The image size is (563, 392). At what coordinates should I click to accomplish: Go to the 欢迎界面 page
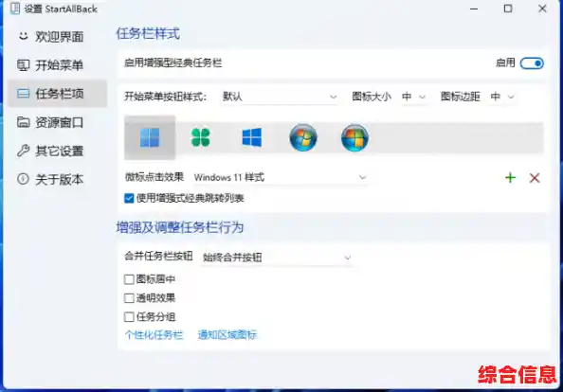58,37
